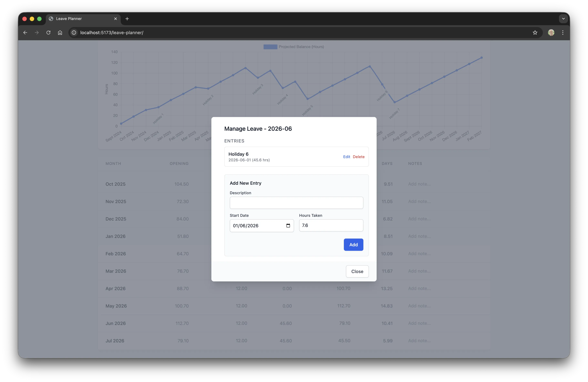Open the calendar picker in Start Date
This screenshot has height=382, width=588.
288,225
